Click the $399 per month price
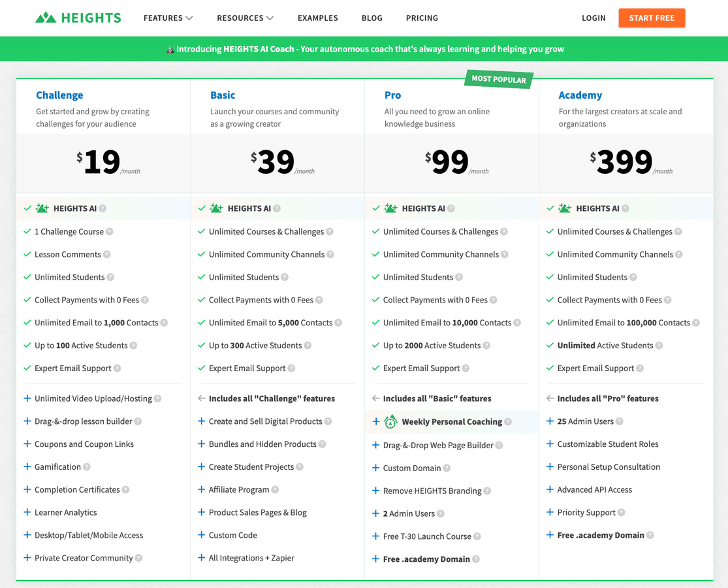 pos(631,162)
